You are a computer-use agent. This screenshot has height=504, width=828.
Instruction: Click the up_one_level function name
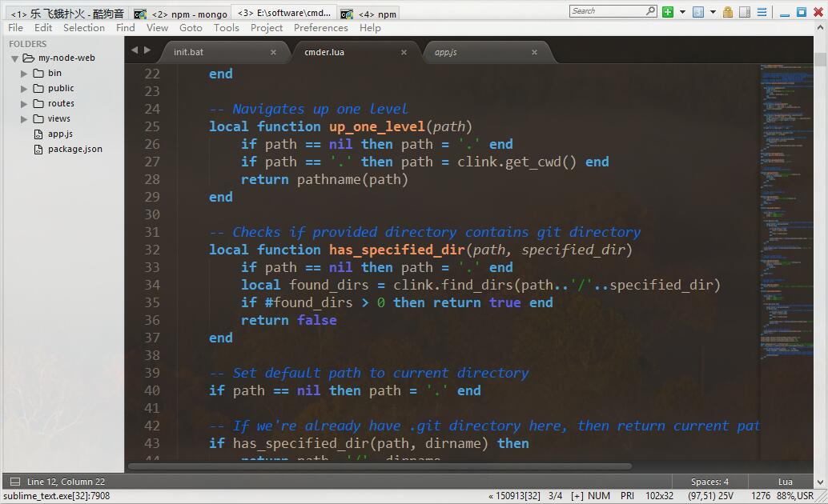(377, 126)
